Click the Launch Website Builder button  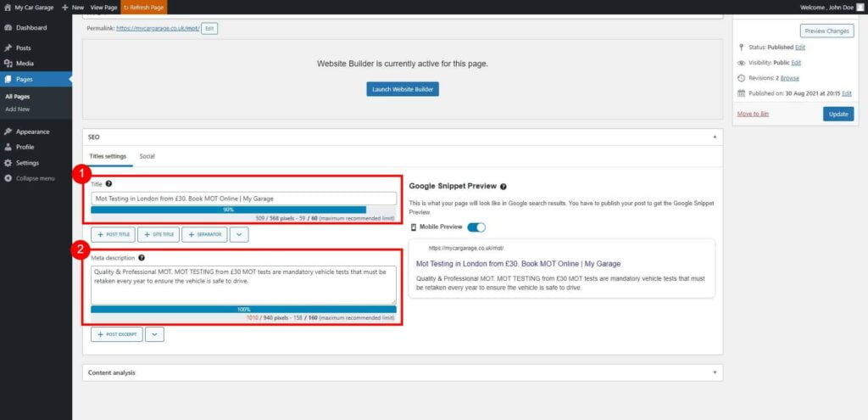tap(403, 89)
